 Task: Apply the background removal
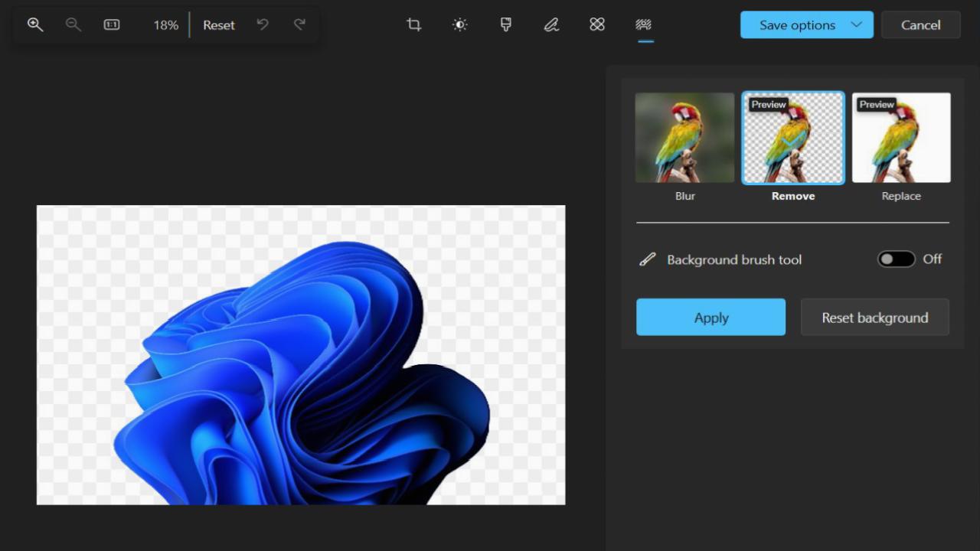tap(710, 317)
